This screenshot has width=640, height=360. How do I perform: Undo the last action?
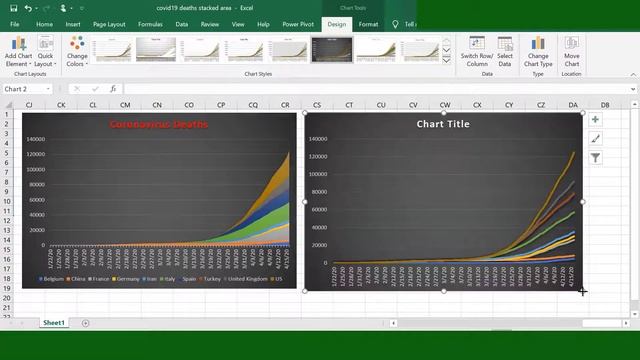pyautogui.click(x=28, y=8)
